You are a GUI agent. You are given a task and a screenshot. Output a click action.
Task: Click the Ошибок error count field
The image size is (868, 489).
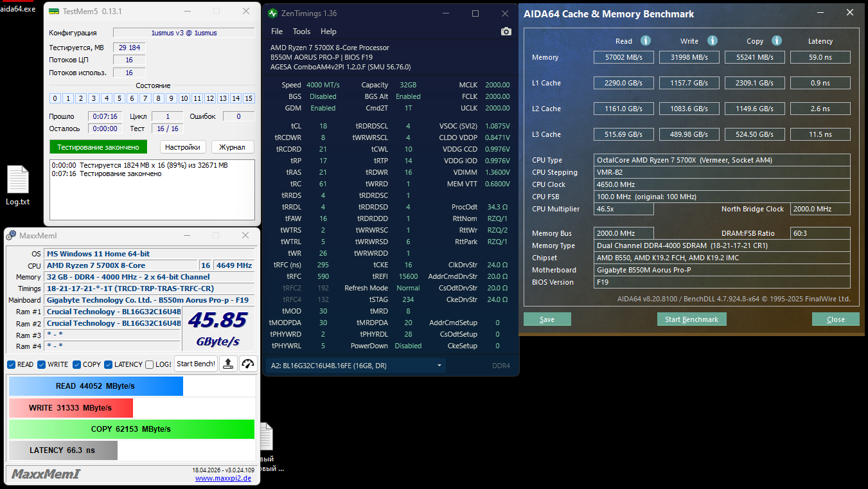238,116
